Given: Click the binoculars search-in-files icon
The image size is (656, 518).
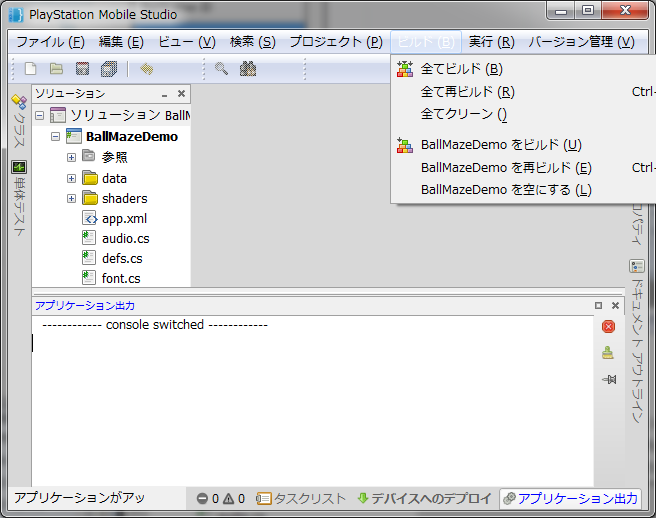Looking at the screenshot, I should [x=248, y=69].
